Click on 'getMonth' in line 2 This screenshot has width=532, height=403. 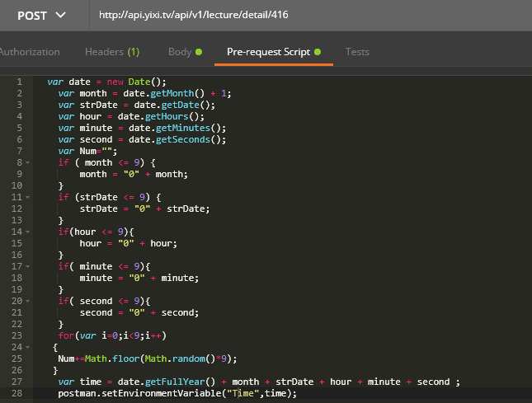point(172,94)
